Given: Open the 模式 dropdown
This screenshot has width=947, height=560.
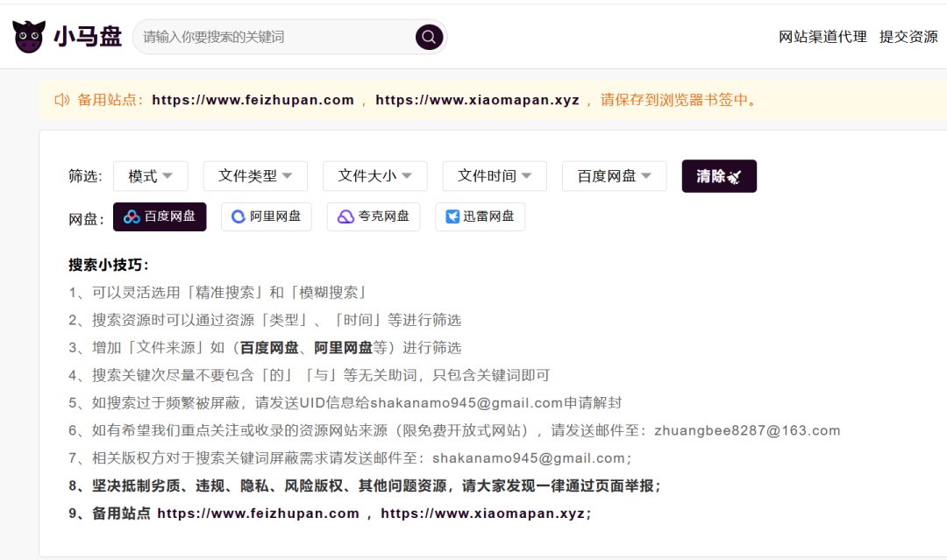Looking at the screenshot, I should tap(150, 175).
